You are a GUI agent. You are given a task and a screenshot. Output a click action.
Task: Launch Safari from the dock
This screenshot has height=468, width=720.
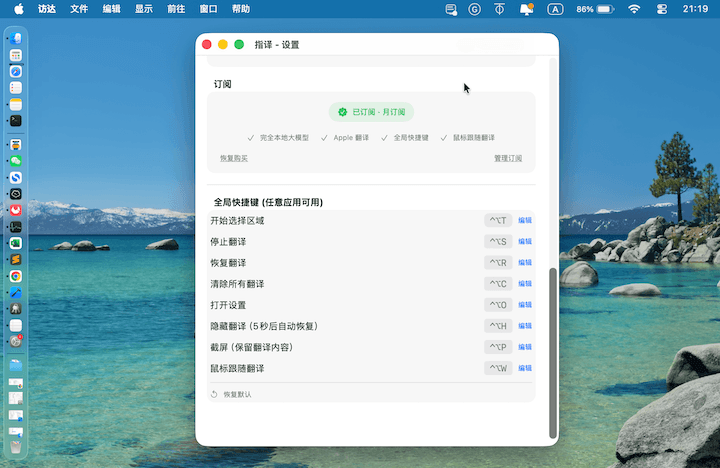(x=16, y=72)
